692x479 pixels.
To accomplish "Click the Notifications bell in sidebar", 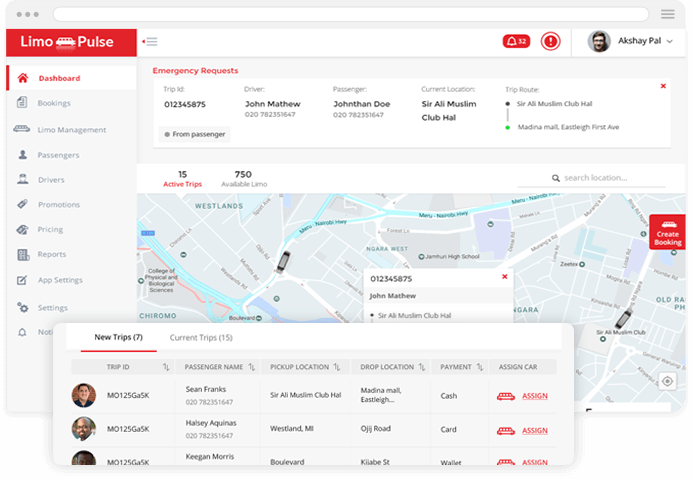I will pos(22,332).
